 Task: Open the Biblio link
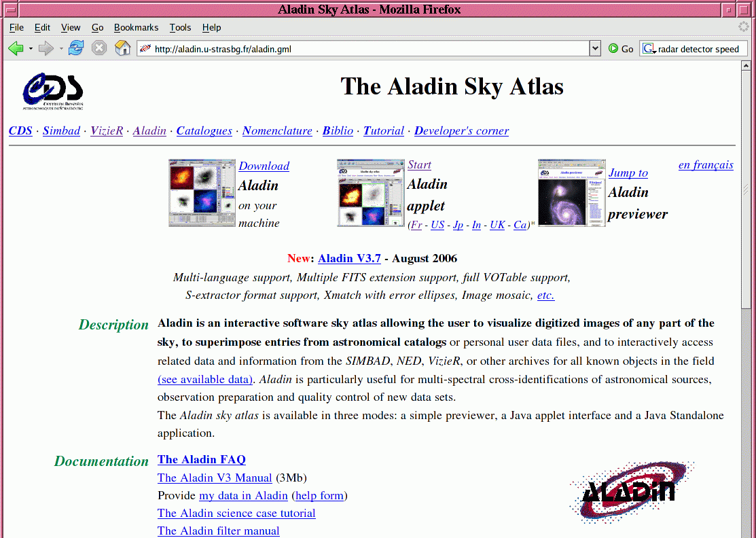pos(338,130)
